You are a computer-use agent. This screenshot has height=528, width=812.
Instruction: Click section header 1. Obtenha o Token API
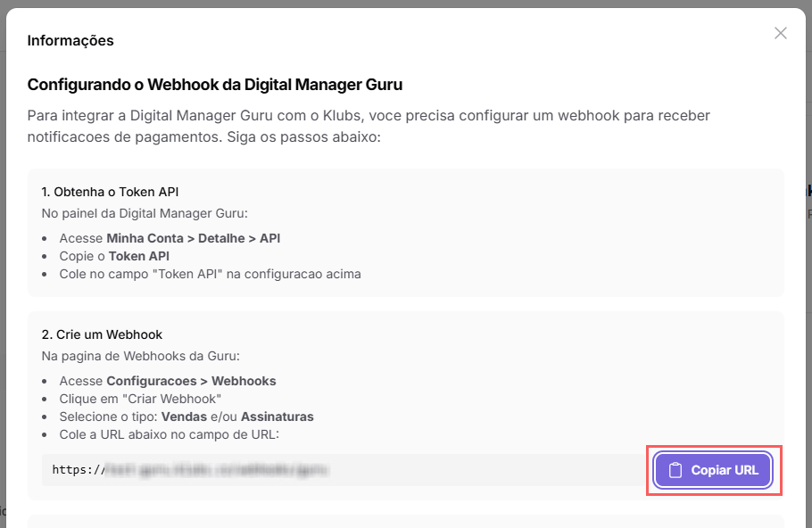point(111,191)
